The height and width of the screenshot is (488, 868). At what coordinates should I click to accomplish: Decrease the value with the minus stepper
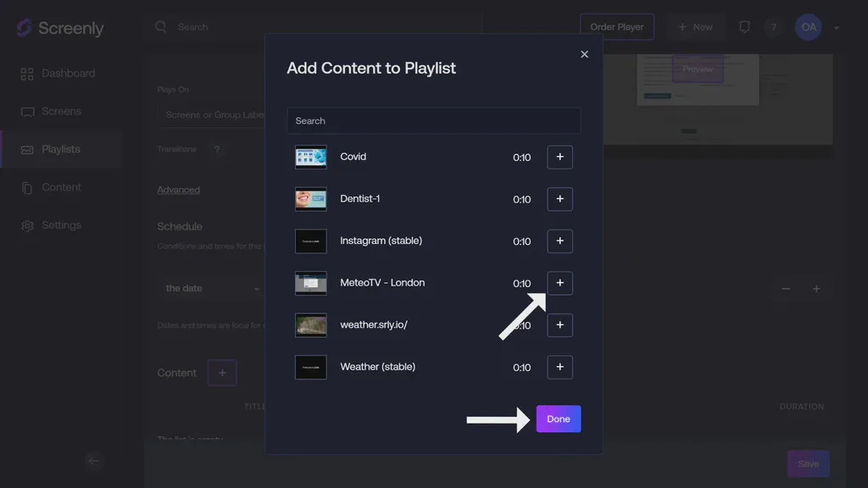coord(785,289)
